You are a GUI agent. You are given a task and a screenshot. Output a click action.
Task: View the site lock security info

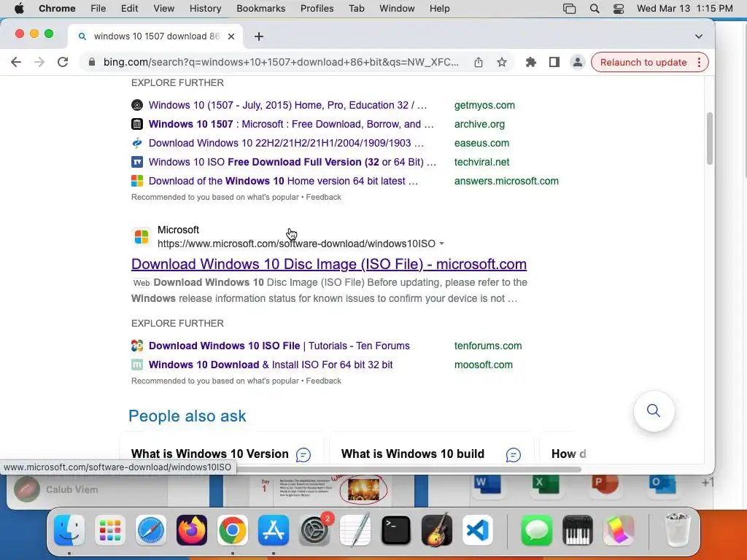pos(93,62)
